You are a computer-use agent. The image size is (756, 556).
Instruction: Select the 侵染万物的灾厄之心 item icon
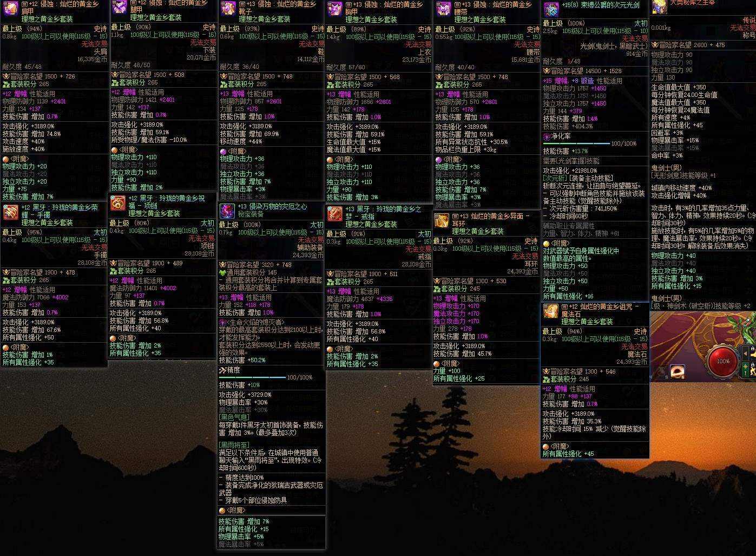coord(227,211)
